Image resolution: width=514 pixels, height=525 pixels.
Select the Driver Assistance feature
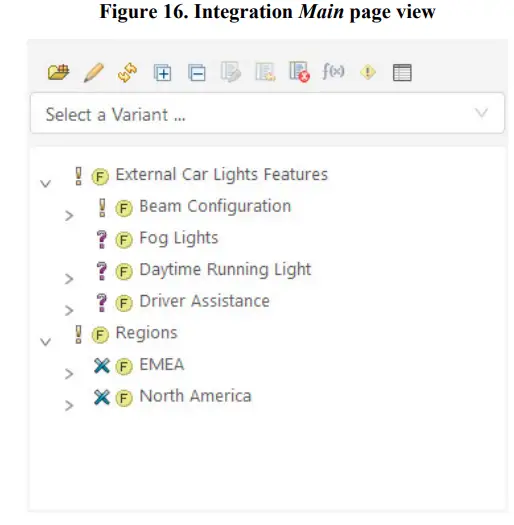click(204, 301)
